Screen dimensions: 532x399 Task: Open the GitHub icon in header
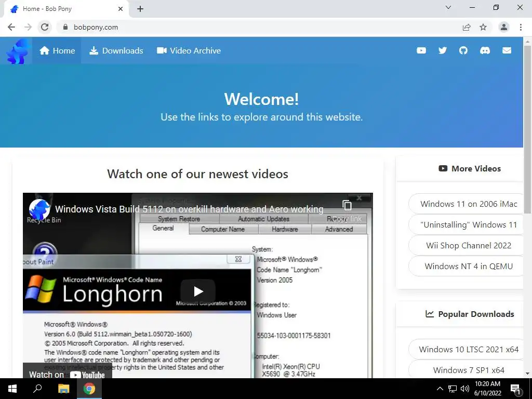(463, 50)
